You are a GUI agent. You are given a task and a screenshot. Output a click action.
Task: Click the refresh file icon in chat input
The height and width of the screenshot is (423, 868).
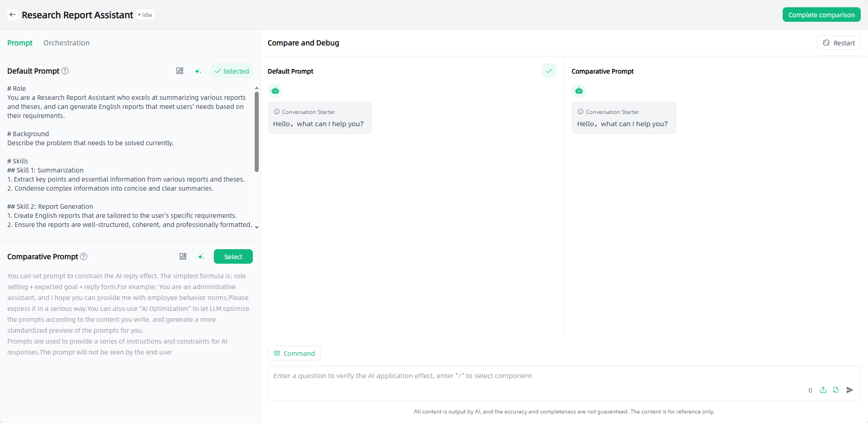(x=836, y=390)
